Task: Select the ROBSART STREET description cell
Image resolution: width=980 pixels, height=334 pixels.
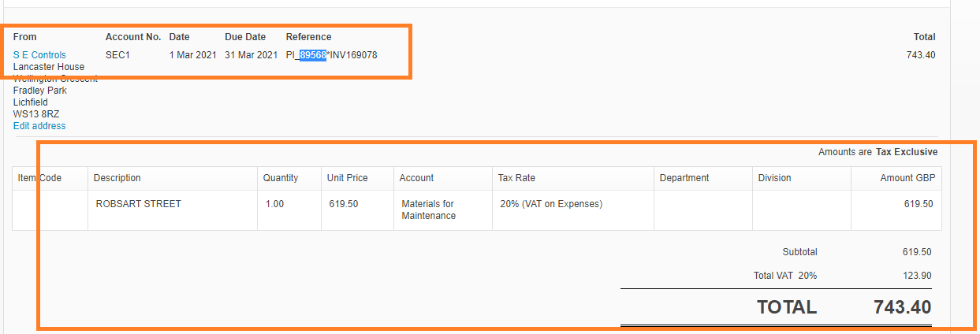Action: (x=172, y=210)
